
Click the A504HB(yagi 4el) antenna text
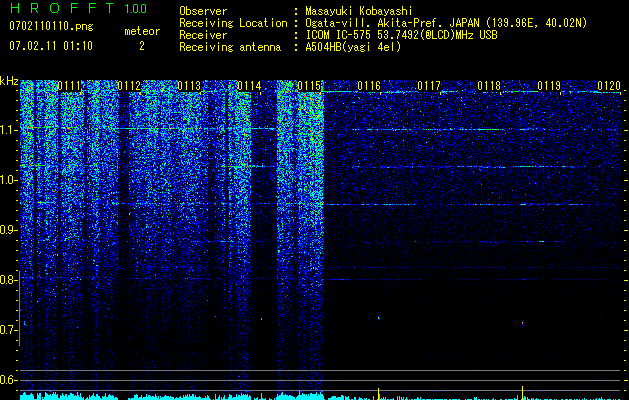pos(353,47)
